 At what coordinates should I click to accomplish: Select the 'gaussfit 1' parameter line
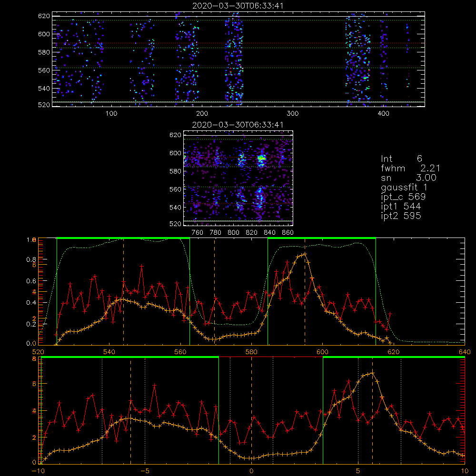click(x=404, y=187)
